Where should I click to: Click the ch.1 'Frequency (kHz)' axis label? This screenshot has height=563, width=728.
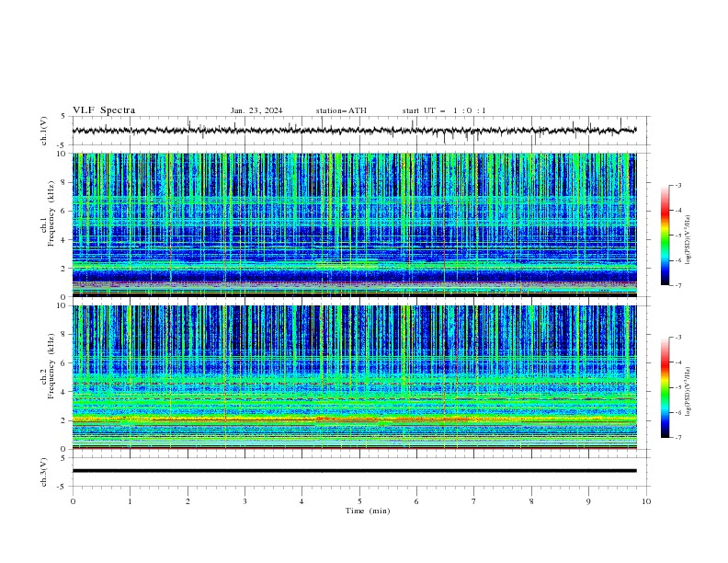[51, 213]
